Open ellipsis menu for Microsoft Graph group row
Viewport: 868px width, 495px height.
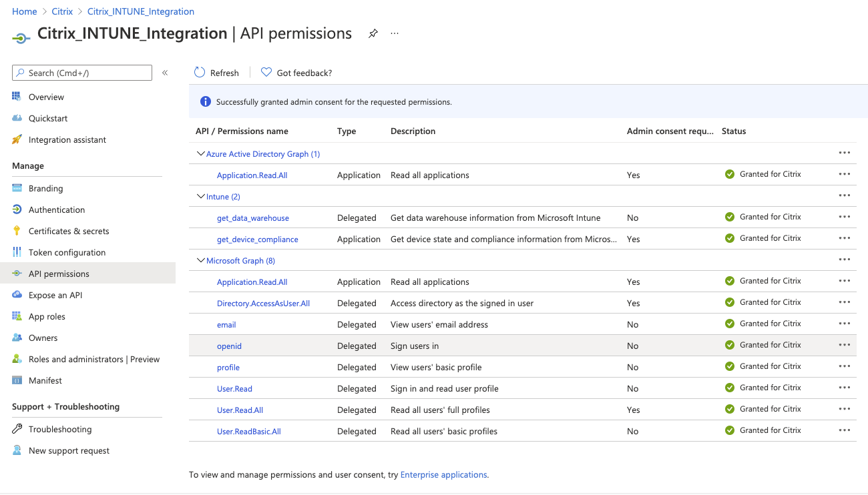(x=845, y=260)
